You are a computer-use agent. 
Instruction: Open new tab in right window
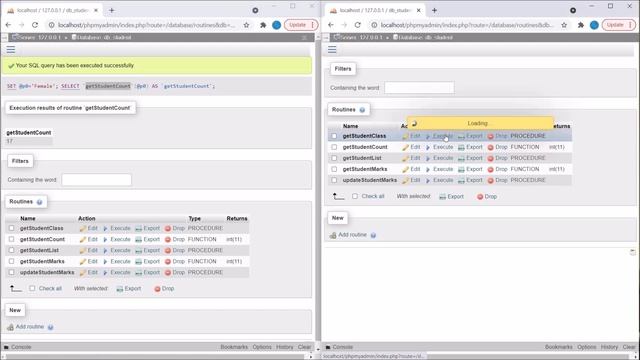click(434, 10)
